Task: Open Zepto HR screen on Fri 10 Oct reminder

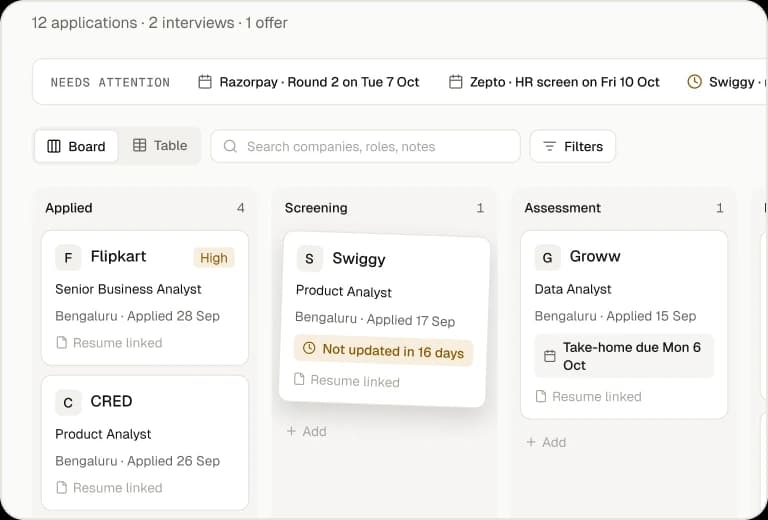Action: click(x=554, y=82)
